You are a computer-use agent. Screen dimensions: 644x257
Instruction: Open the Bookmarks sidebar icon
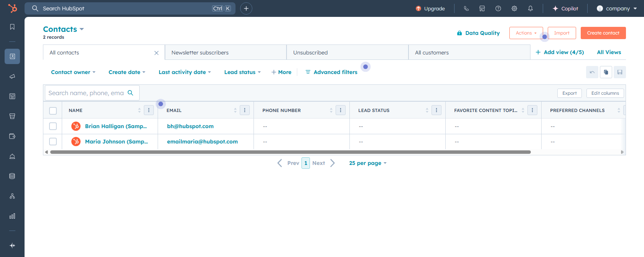click(x=12, y=27)
